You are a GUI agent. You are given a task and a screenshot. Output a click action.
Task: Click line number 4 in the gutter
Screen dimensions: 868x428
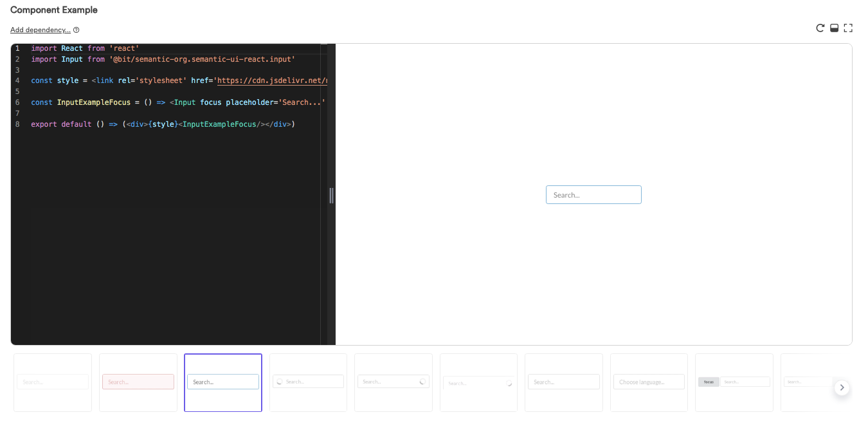coord(17,80)
